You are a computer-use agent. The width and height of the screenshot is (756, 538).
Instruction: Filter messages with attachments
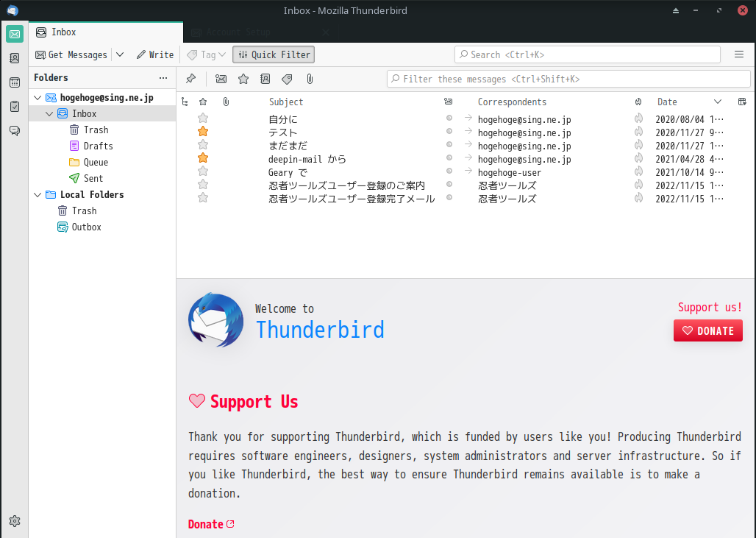pyautogui.click(x=310, y=79)
